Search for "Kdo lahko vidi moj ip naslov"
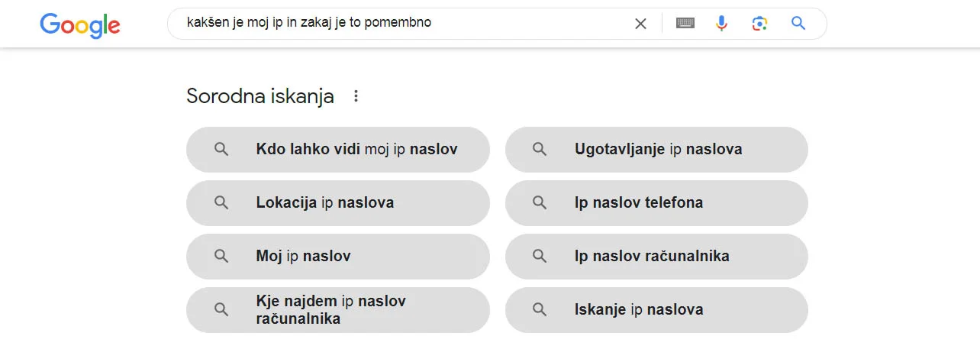This screenshot has height=362, width=980. 356,150
